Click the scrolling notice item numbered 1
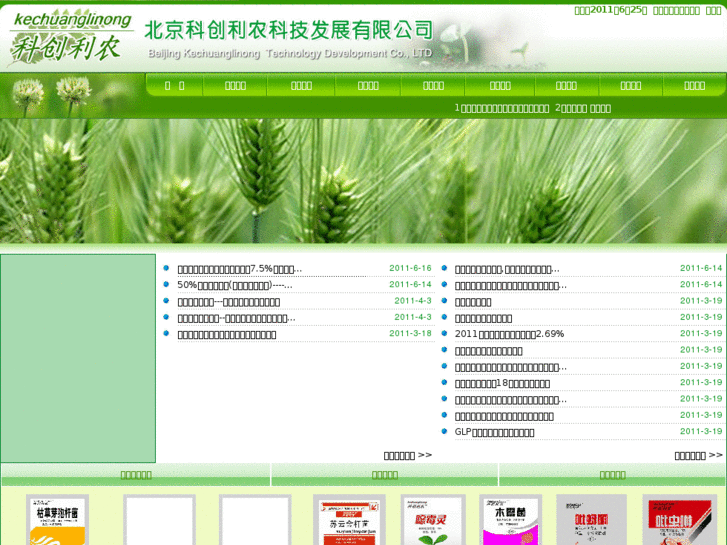The width and height of the screenshot is (727, 545). pos(502,109)
